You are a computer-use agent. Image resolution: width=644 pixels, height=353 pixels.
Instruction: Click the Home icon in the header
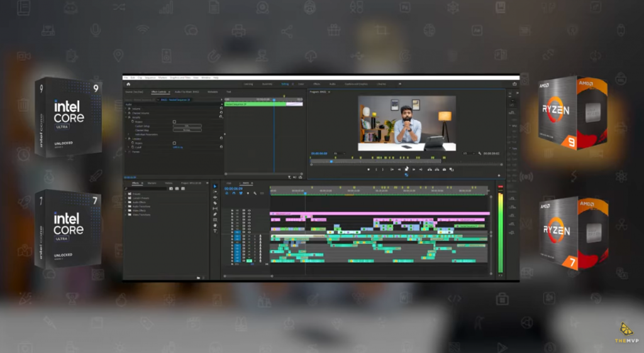[128, 84]
